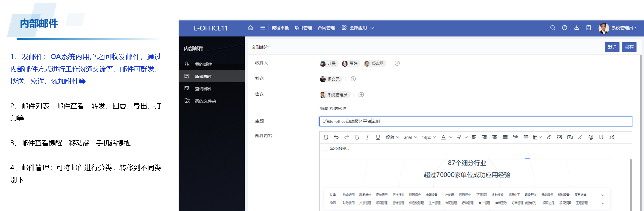Viewport: 644px width, 211px height.
Task: Click the 主题 subject input field
Action: [476, 121]
